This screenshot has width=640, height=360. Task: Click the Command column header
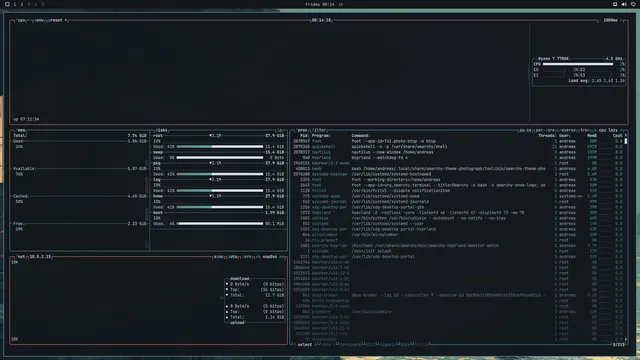360,136
